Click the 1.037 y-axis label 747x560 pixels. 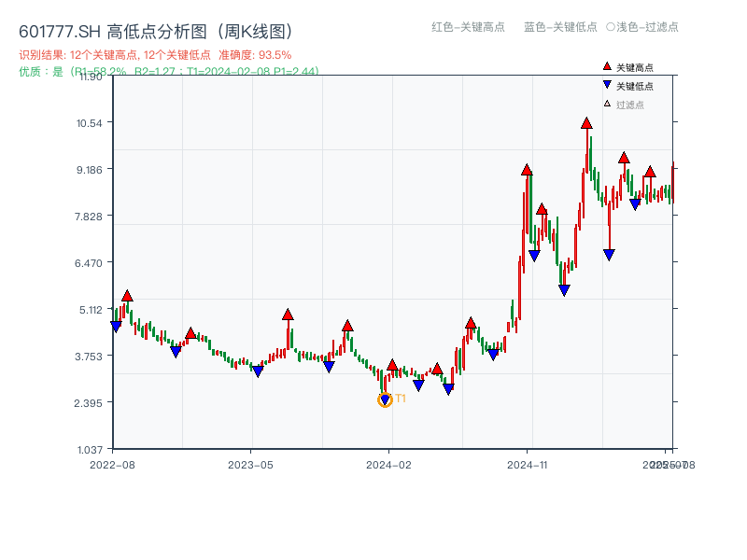click(x=90, y=450)
